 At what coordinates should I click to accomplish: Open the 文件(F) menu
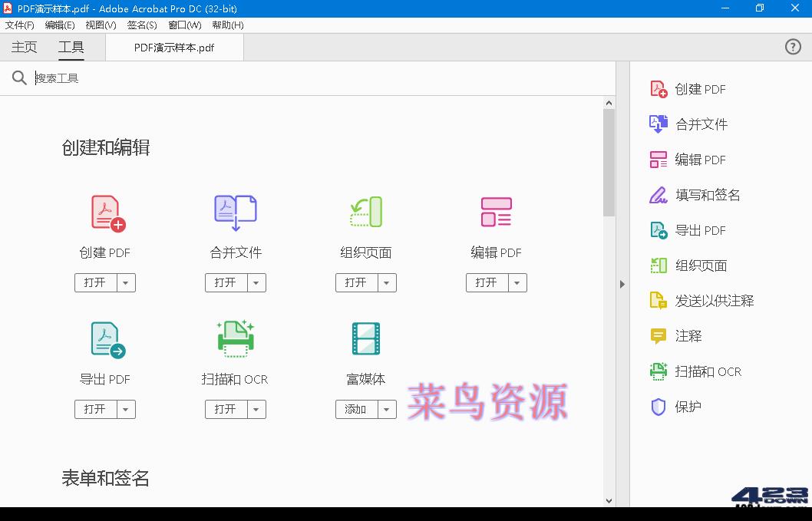point(20,25)
